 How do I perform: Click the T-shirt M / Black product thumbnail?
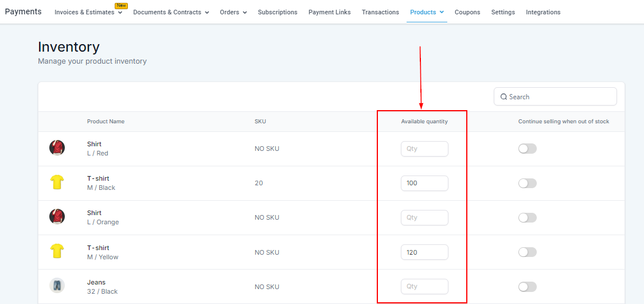57,182
